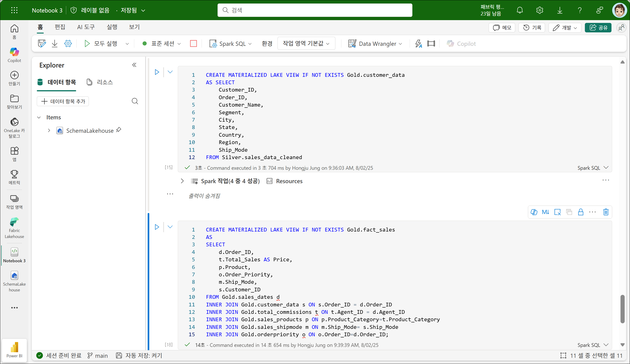Switch to the 편집 ribbon tab
This screenshot has width=630, height=364.
[x=60, y=27]
